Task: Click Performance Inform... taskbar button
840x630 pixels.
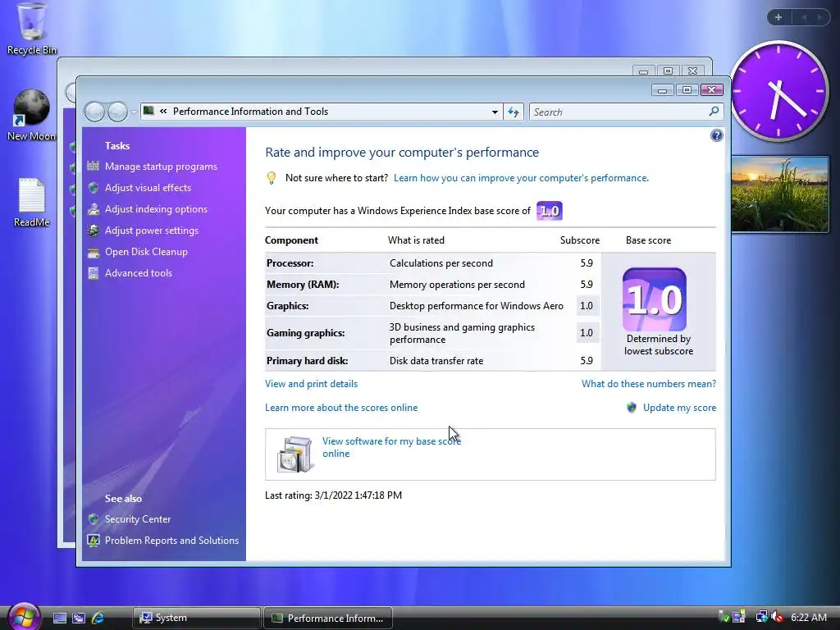Action: (328, 618)
